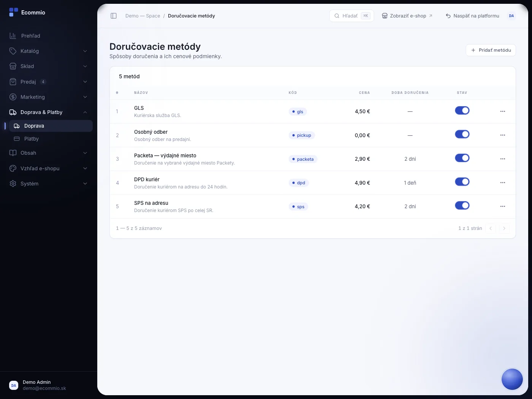Open the Marketing menu label
Image resolution: width=532 pixels, height=399 pixels.
[x=33, y=97]
